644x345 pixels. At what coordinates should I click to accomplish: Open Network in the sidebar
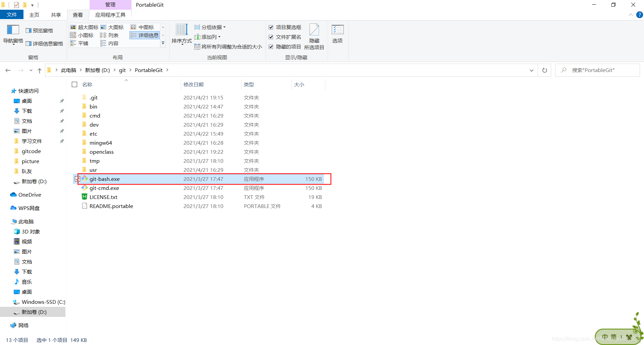[x=19, y=325]
